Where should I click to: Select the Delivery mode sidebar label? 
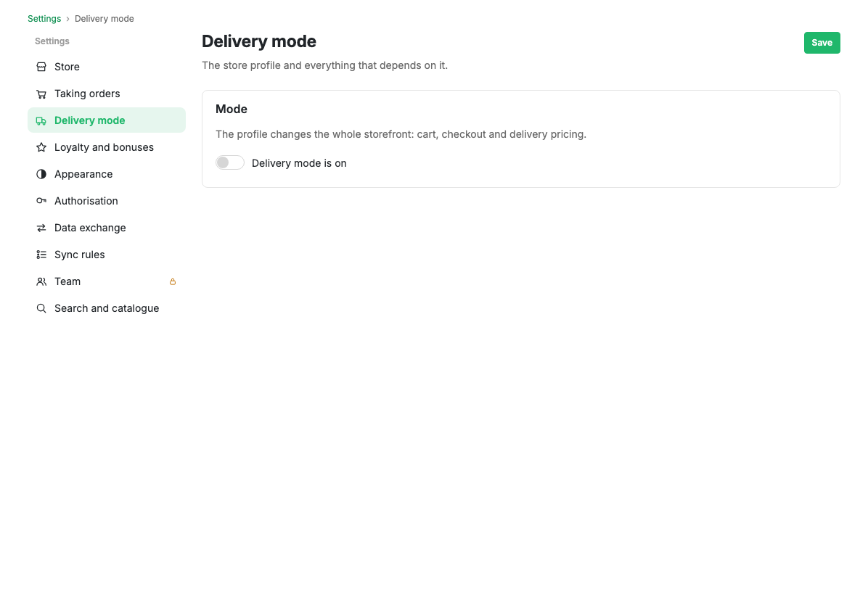[x=90, y=120]
